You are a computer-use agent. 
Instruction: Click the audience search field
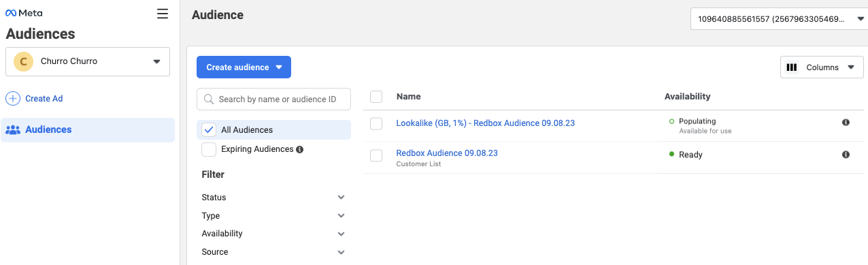pyautogui.click(x=274, y=99)
